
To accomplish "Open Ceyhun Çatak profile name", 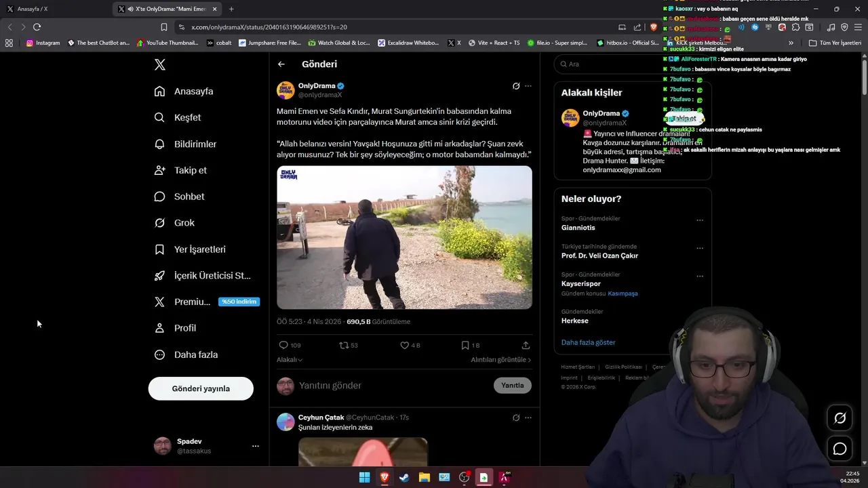I will tap(321, 418).
